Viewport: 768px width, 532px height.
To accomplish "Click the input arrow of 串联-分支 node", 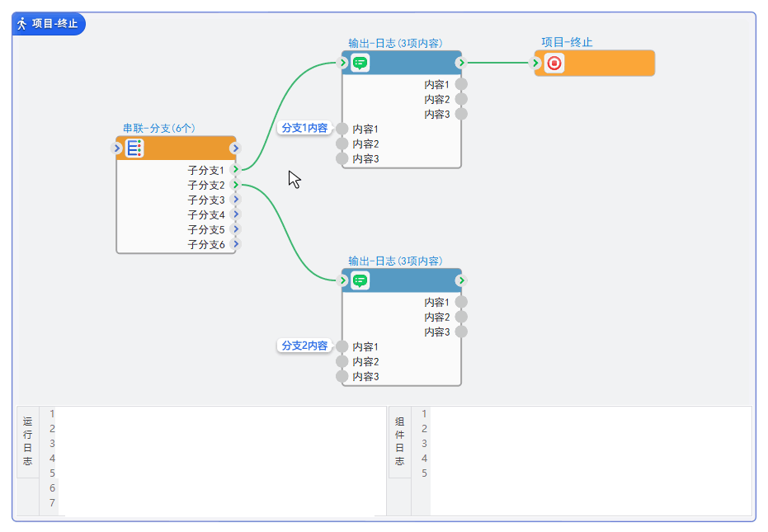I will coord(116,148).
